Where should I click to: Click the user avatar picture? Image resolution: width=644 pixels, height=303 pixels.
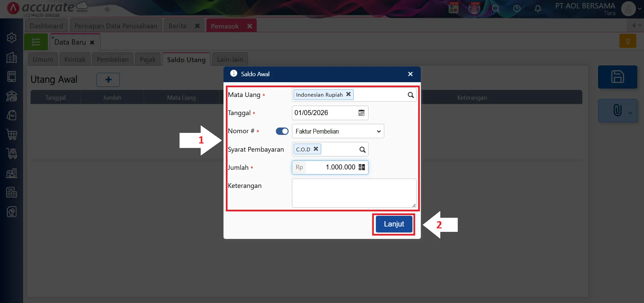[628, 9]
